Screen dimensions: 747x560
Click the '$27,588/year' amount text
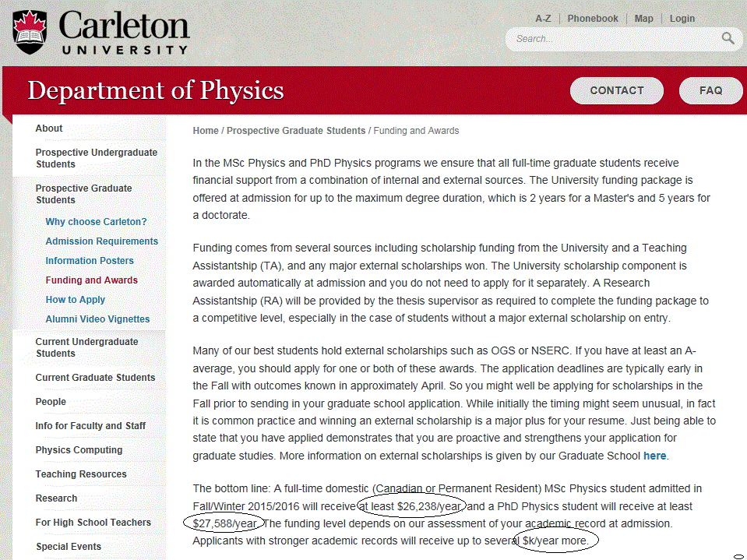[225, 524]
